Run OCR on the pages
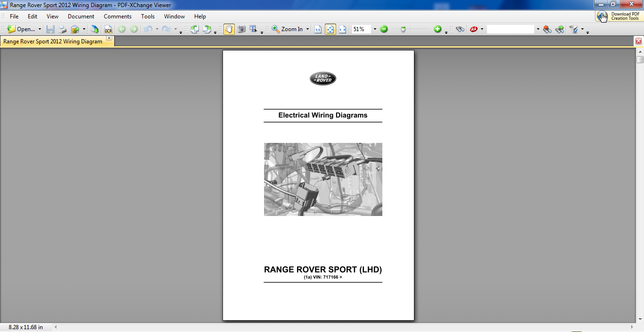The height and width of the screenshot is (332, 644). pyautogui.click(x=108, y=29)
